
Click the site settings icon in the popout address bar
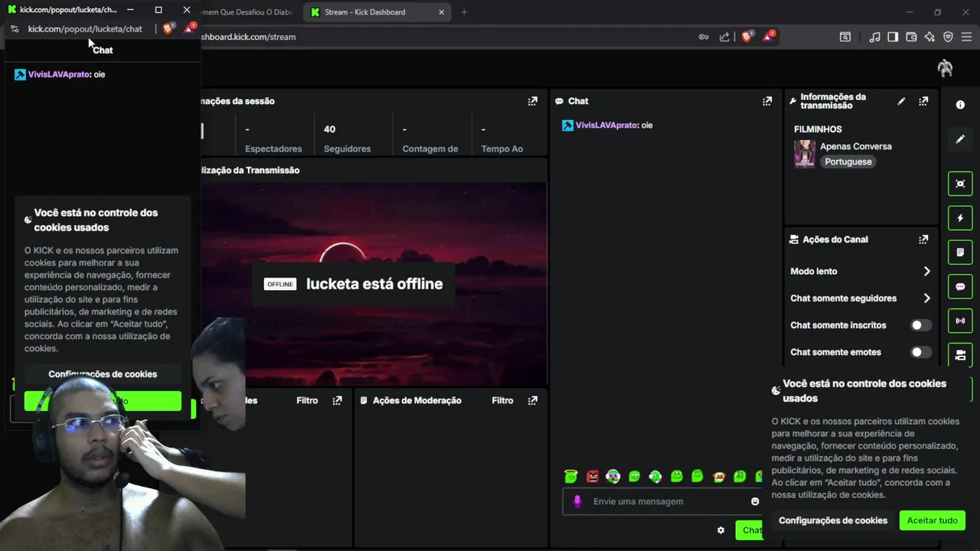(x=15, y=28)
